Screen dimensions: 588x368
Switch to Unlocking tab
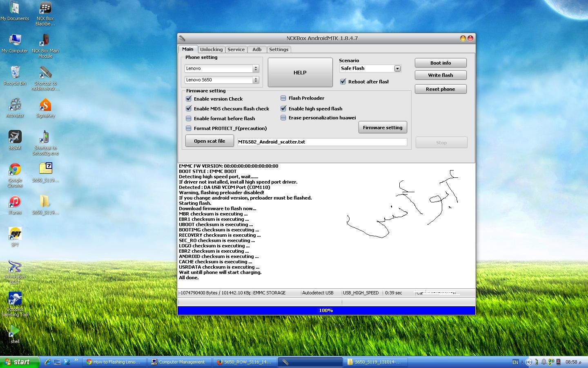[211, 49]
